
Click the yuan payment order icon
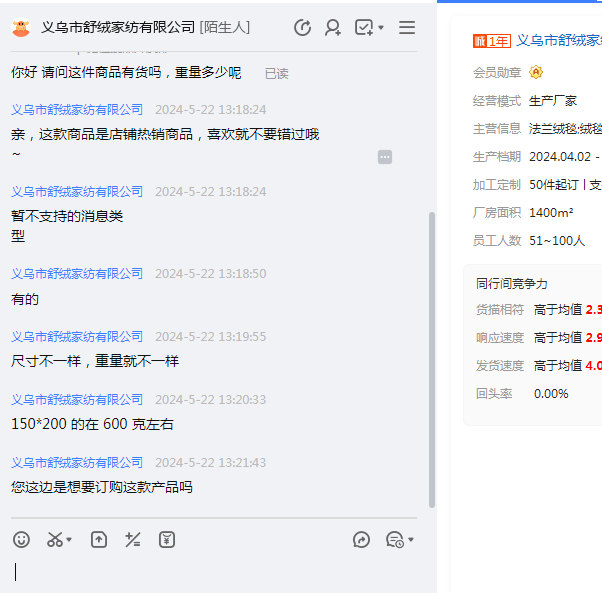[167, 540]
